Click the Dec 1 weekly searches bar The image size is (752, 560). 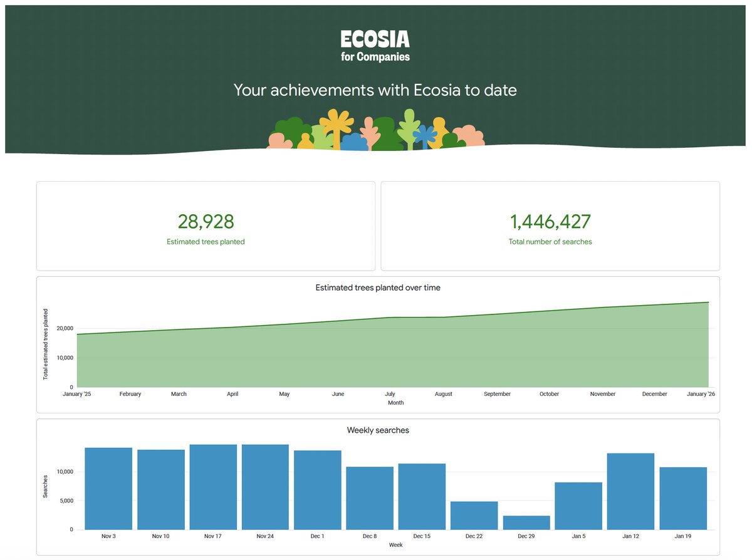[318, 490]
